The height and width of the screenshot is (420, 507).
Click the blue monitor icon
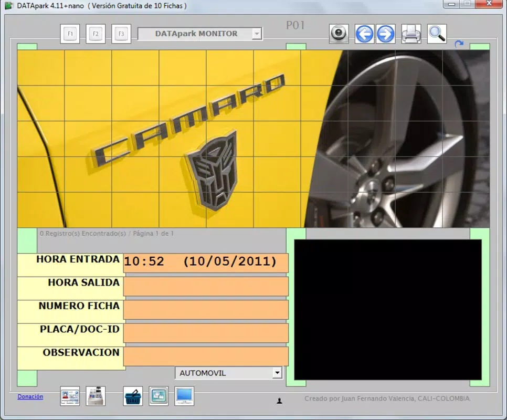click(x=184, y=396)
